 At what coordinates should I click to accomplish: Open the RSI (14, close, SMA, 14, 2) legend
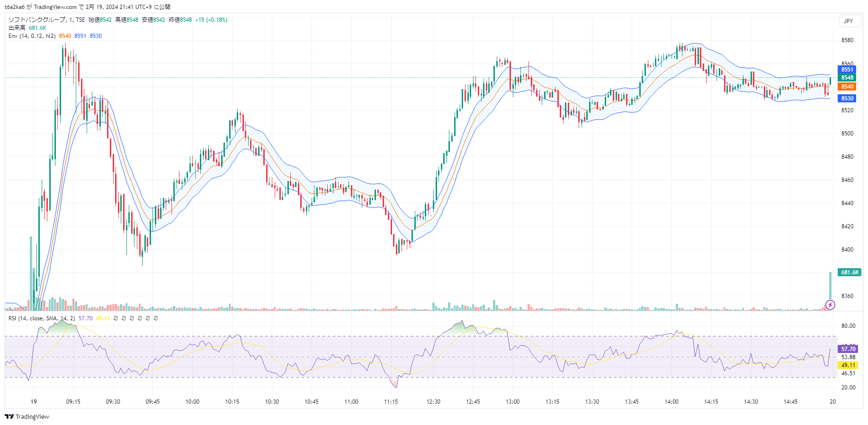pyautogui.click(x=42, y=318)
